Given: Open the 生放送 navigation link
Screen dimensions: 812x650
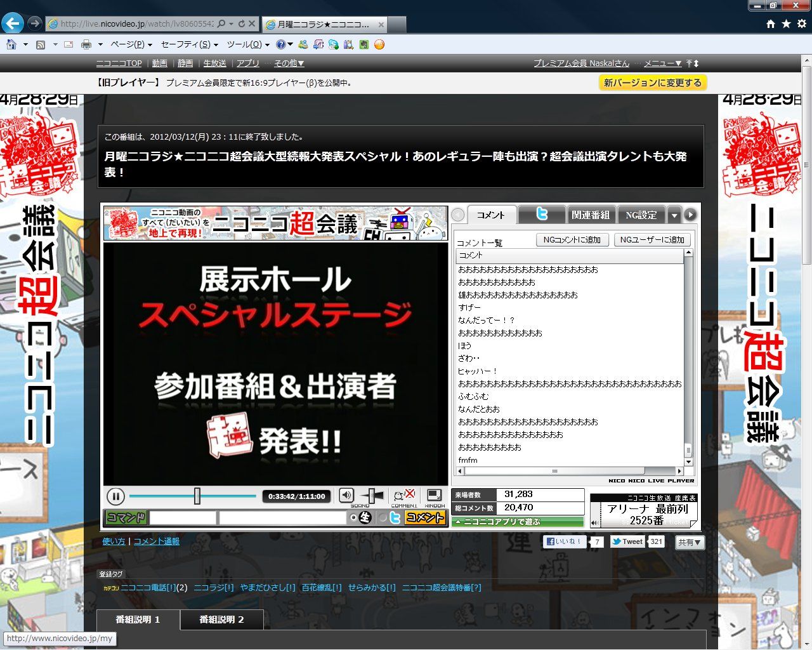Looking at the screenshot, I should (x=215, y=63).
